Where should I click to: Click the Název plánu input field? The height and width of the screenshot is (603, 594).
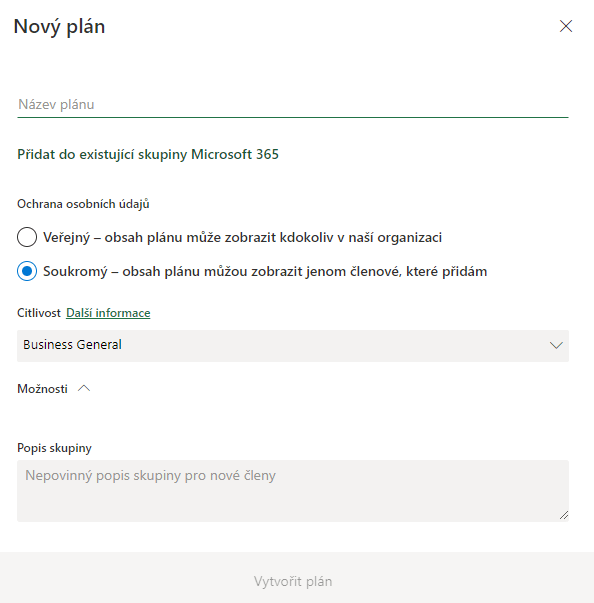[x=293, y=105]
